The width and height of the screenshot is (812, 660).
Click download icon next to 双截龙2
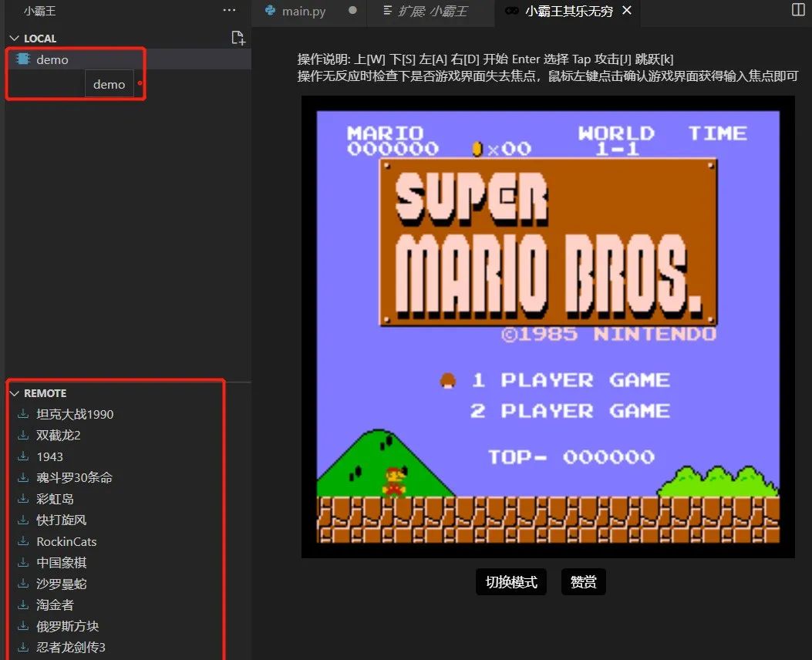[23, 436]
